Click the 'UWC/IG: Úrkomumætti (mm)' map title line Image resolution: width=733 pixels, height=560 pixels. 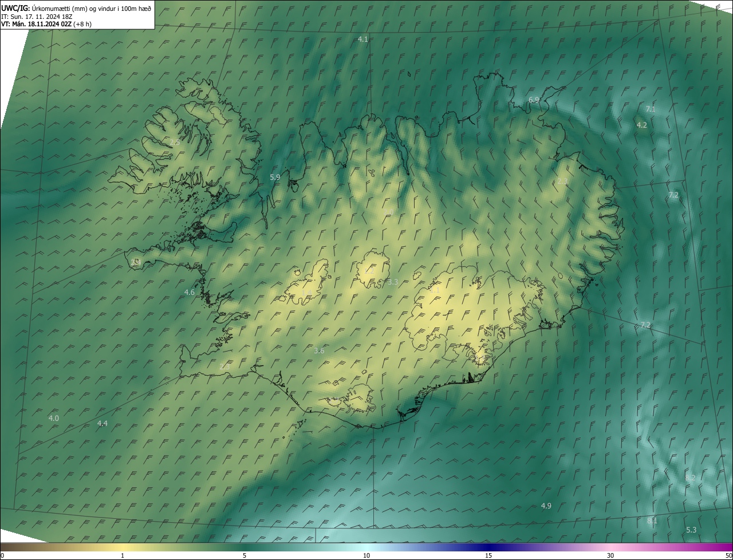(x=76, y=7)
